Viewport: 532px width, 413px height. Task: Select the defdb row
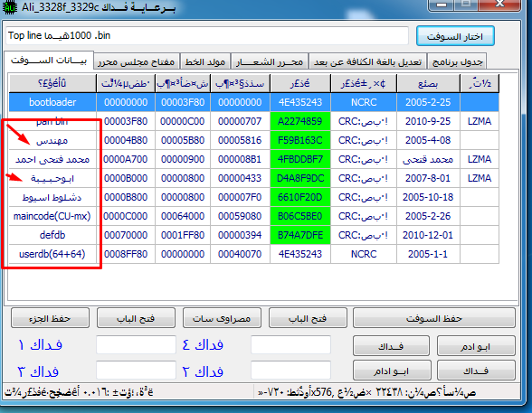pos(253,235)
